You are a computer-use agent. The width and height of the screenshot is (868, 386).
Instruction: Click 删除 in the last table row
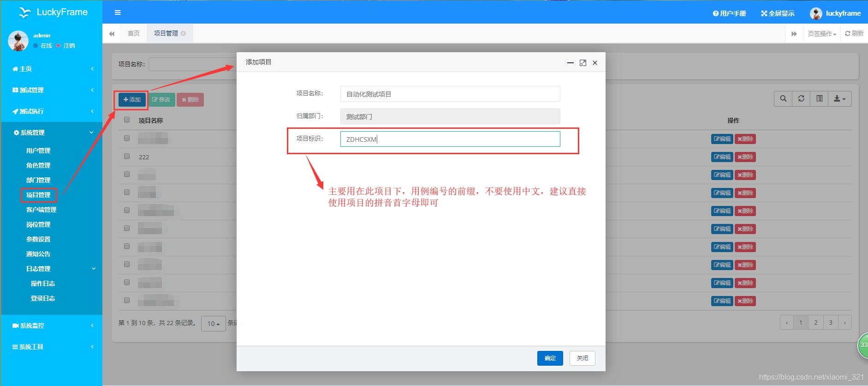(x=745, y=301)
